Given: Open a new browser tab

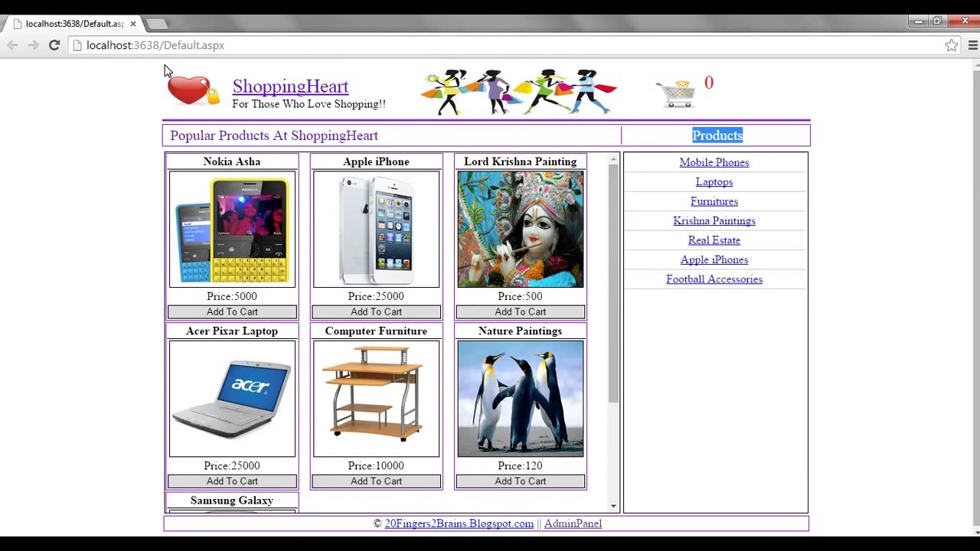Looking at the screenshot, I should pos(155,24).
